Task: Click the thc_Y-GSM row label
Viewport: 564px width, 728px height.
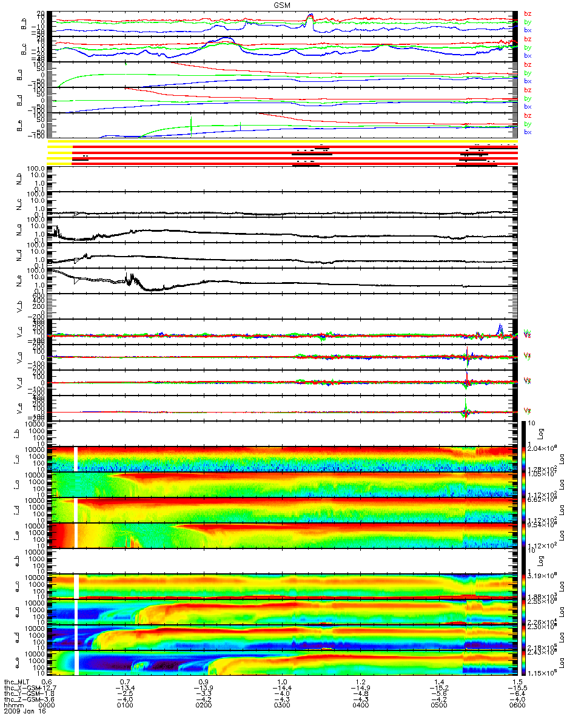Action: click(21, 693)
